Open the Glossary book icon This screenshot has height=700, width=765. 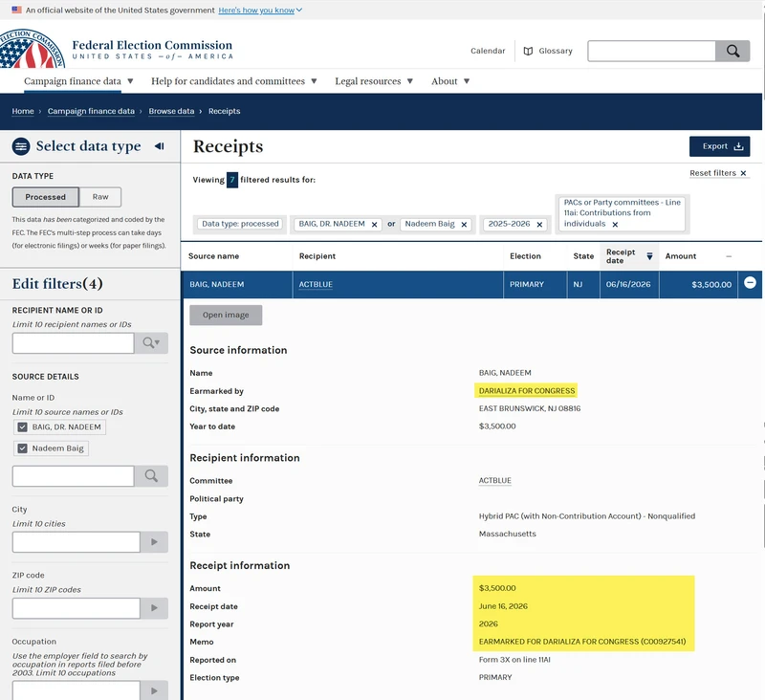click(528, 51)
